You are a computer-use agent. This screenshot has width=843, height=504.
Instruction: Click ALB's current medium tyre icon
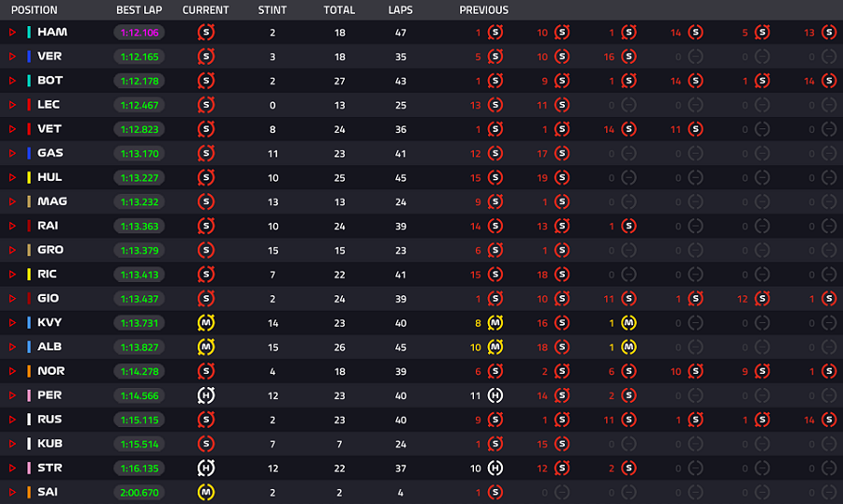pyautogui.click(x=206, y=347)
